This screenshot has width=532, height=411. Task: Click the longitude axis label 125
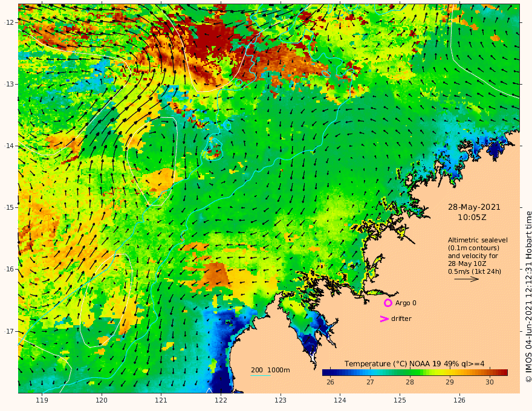(x=400, y=401)
